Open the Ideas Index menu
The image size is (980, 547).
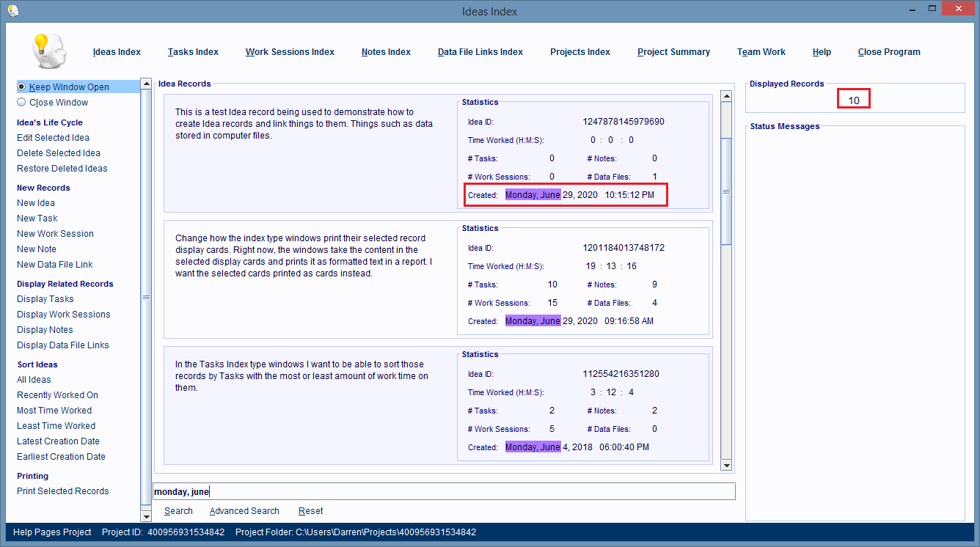coord(117,52)
